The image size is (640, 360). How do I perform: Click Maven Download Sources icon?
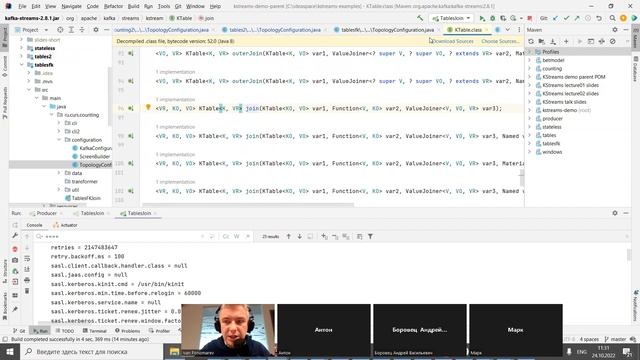tap(553, 41)
